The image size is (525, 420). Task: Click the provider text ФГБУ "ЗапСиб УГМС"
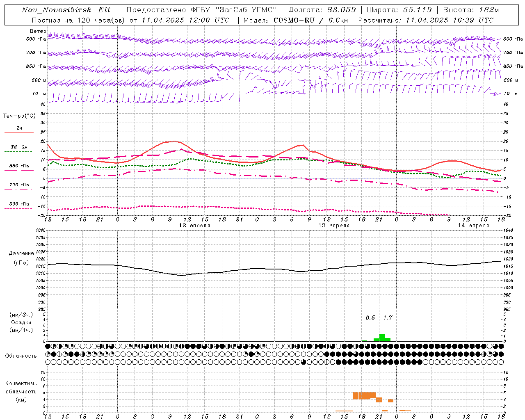coord(234,10)
